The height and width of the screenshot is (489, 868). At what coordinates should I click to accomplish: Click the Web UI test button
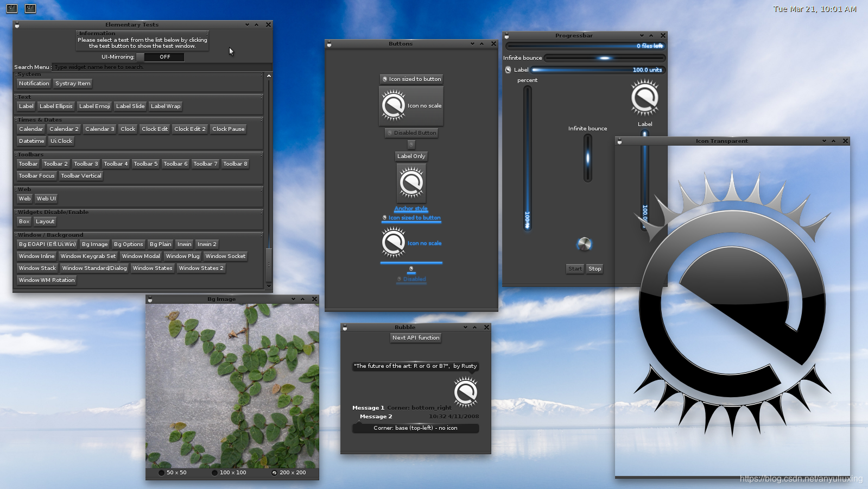tap(46, 198)
